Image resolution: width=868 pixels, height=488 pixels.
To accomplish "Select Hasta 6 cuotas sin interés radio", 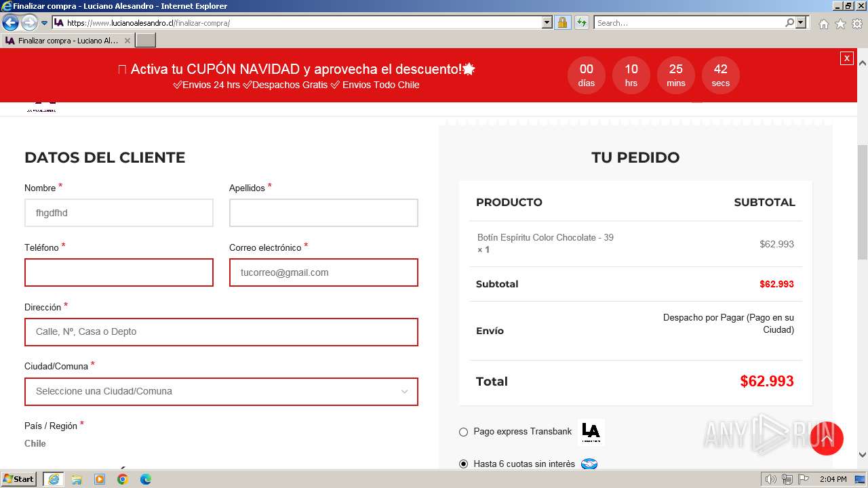I will coord(463,464).
